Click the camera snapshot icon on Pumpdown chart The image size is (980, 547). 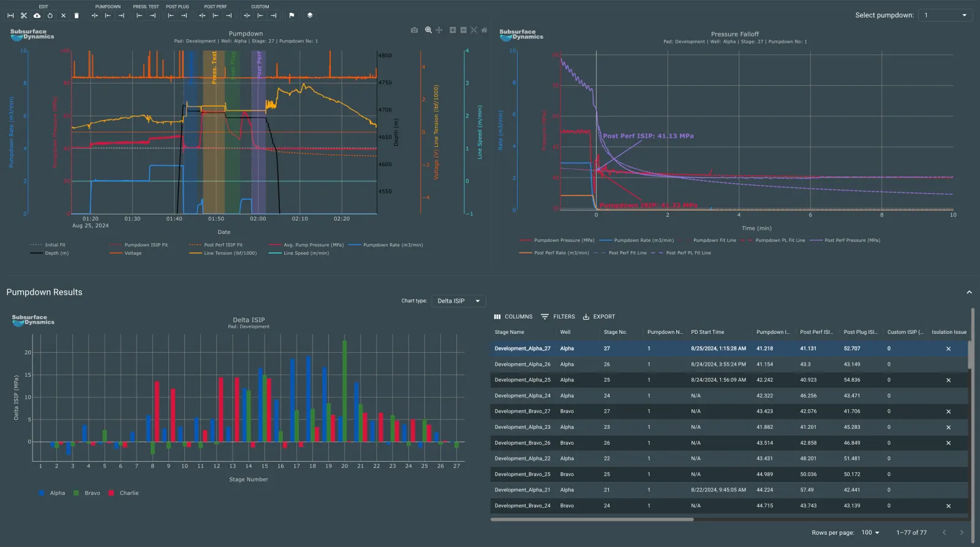click(414, 29)
